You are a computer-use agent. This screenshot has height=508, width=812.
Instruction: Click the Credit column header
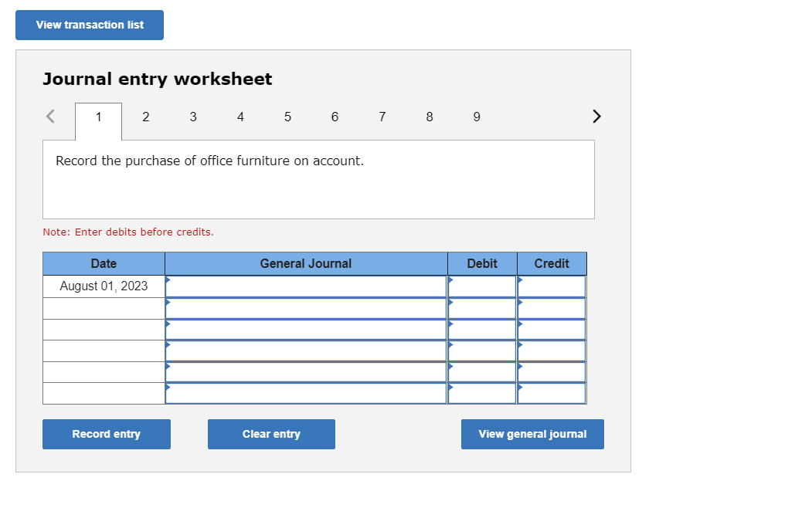tap(552, 264)
